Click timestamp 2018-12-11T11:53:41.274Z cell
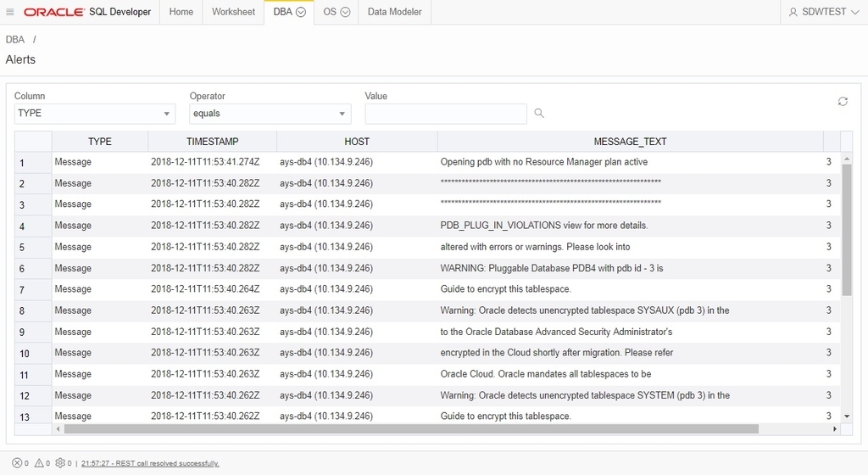The image size is (868, 475). (x=213, y=162)
